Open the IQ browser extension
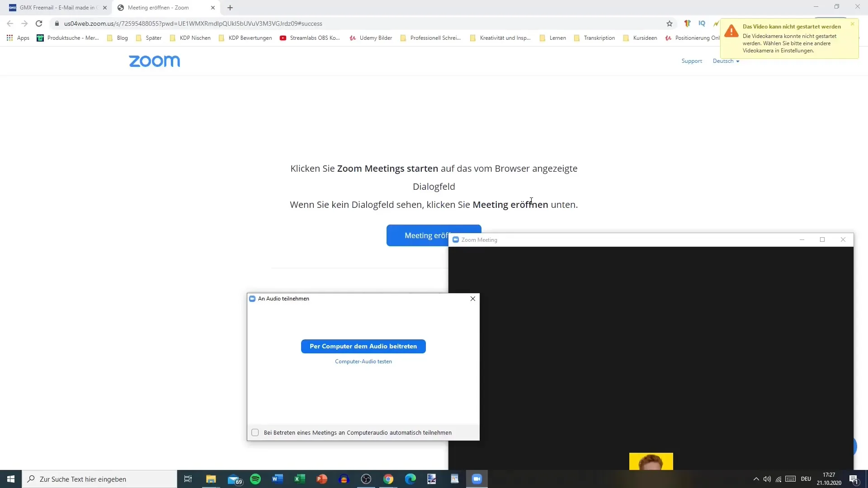The image size is (868, 488). click(x=702, y=23)
